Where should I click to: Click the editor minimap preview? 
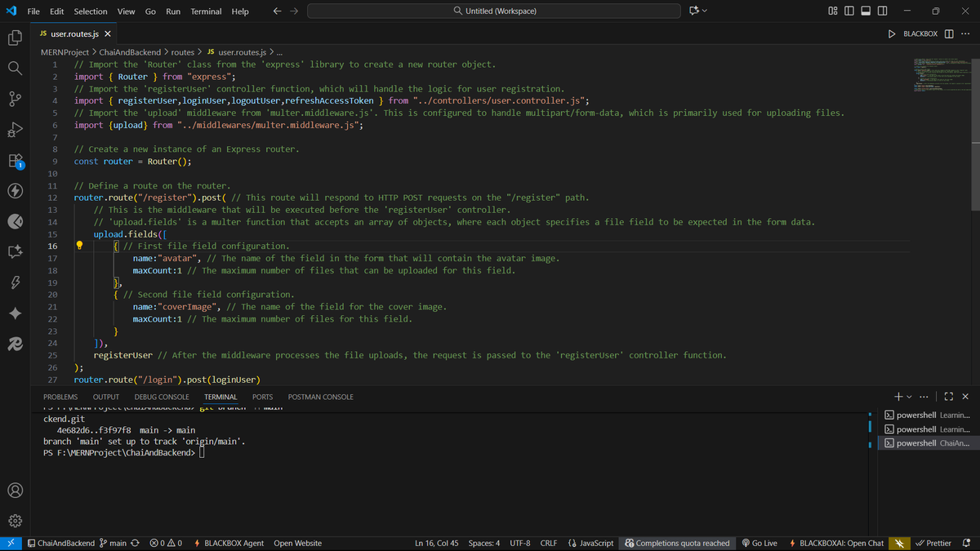(942, 76)
